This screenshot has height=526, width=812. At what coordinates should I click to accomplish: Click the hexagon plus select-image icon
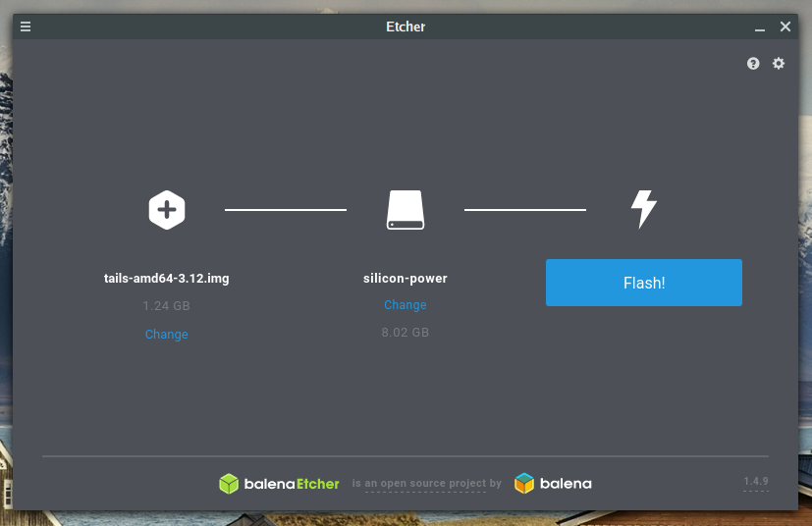[167, 210]
